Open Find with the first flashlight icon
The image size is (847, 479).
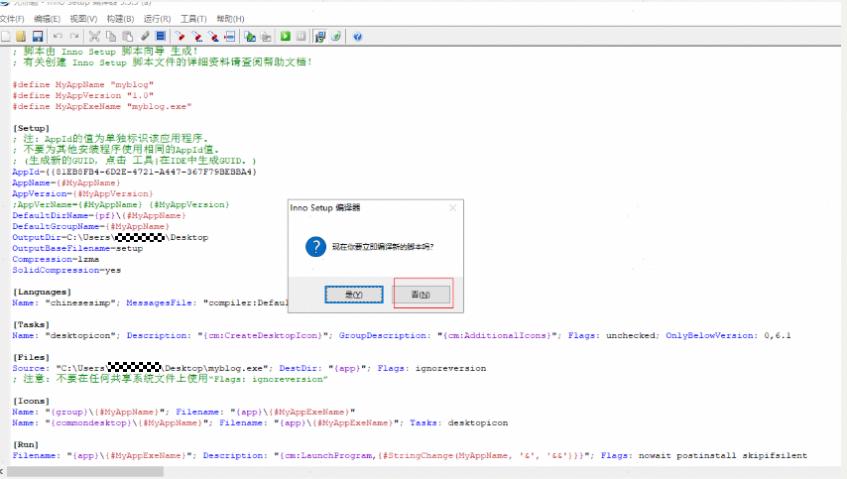click(x=180, y=37)
